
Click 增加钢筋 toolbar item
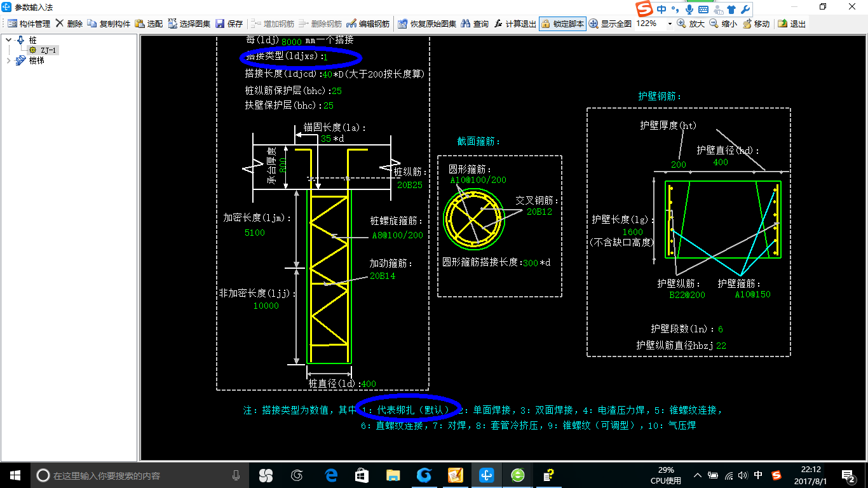[x=272, y=24]
